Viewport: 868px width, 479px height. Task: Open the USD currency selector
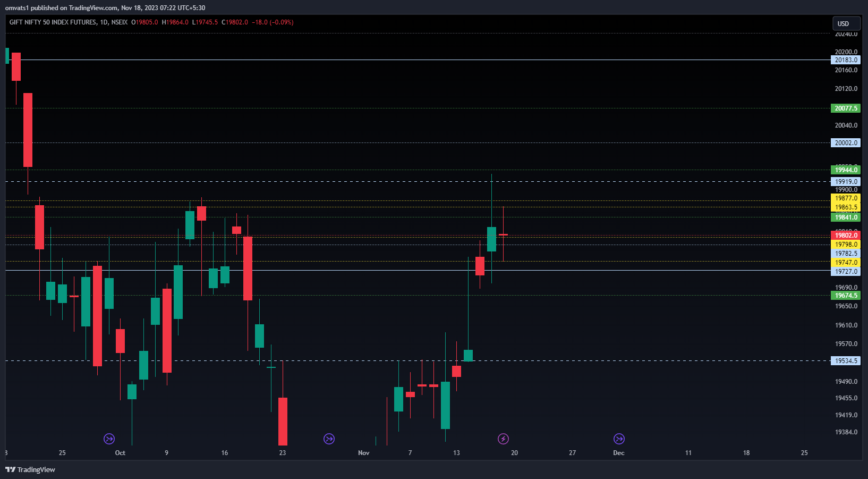[846, 23]
